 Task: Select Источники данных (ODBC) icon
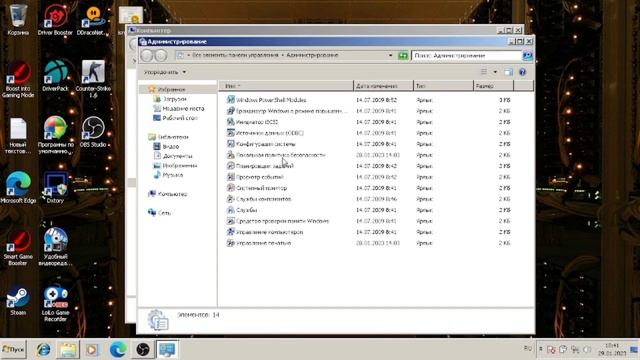(231, 133)
